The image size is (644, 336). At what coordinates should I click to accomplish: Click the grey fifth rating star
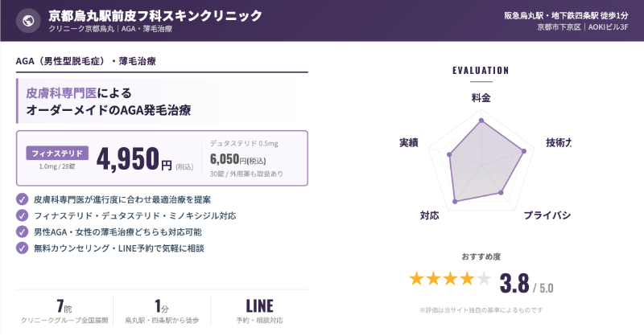(x=483, y=279)
